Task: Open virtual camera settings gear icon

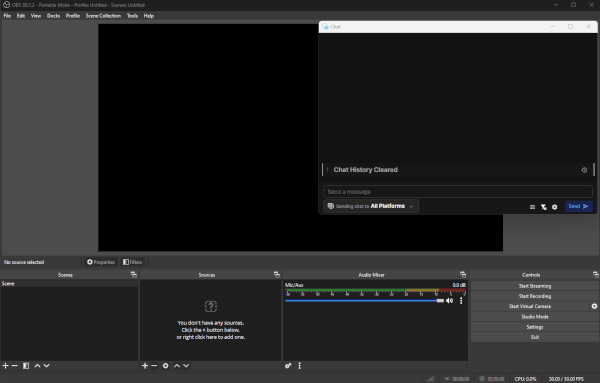Action: [594, 306]
